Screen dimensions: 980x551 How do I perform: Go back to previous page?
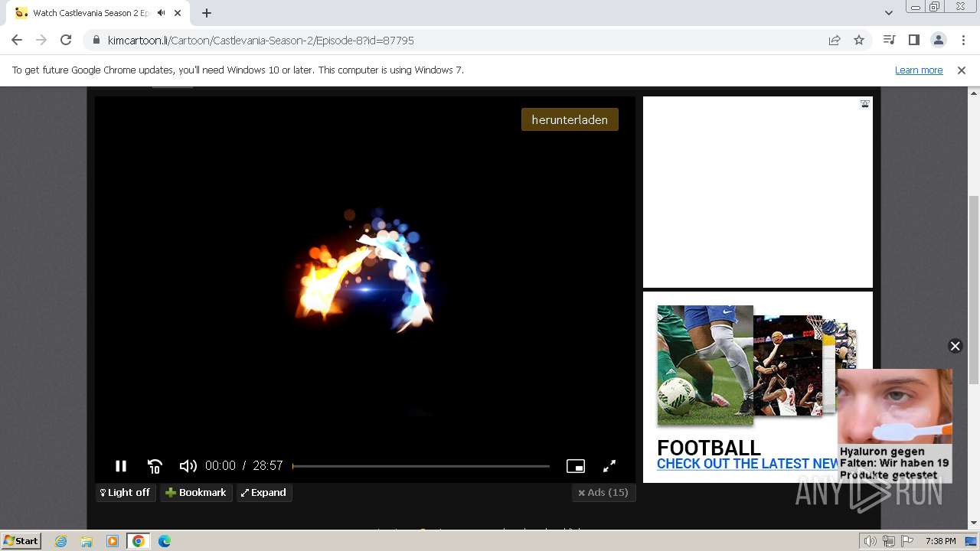tap(17, 40)
